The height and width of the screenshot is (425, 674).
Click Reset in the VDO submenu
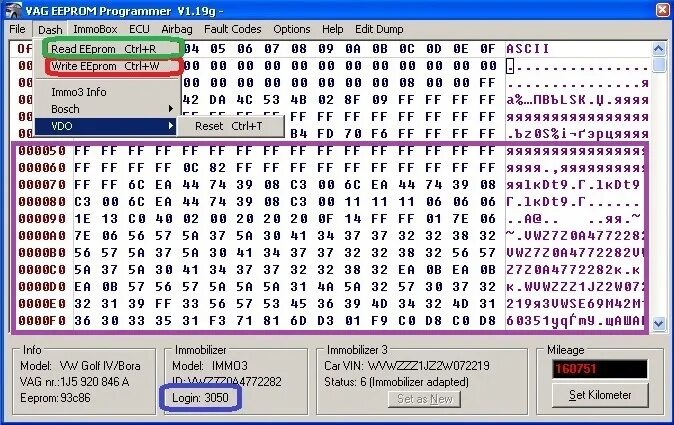230,126
